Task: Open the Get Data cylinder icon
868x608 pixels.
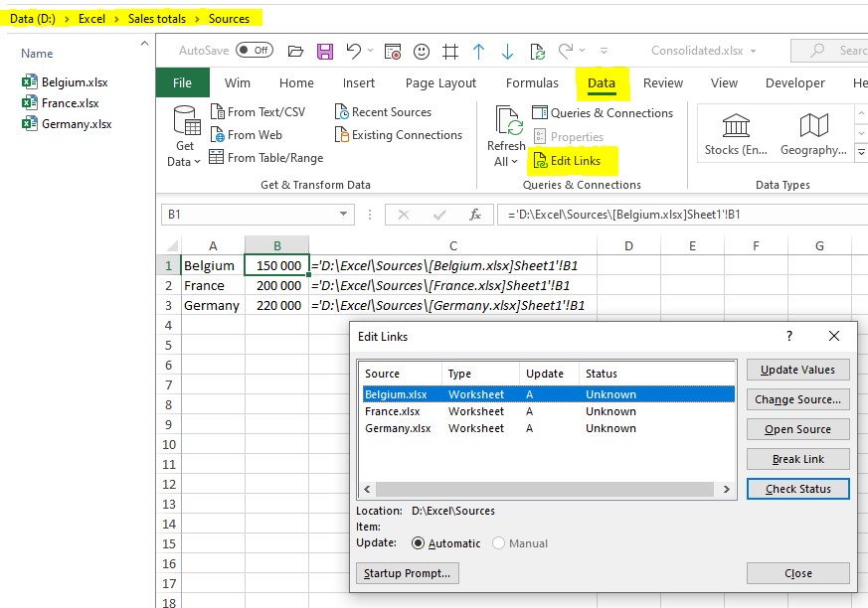Action: (x=185, y=121)
